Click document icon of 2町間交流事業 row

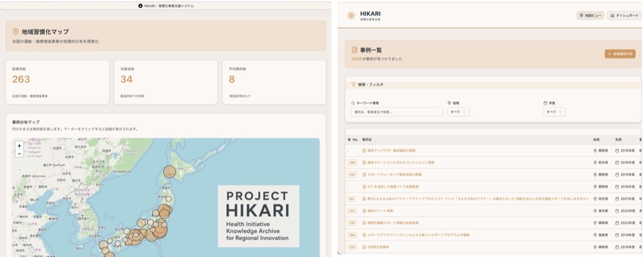[364, 247]
